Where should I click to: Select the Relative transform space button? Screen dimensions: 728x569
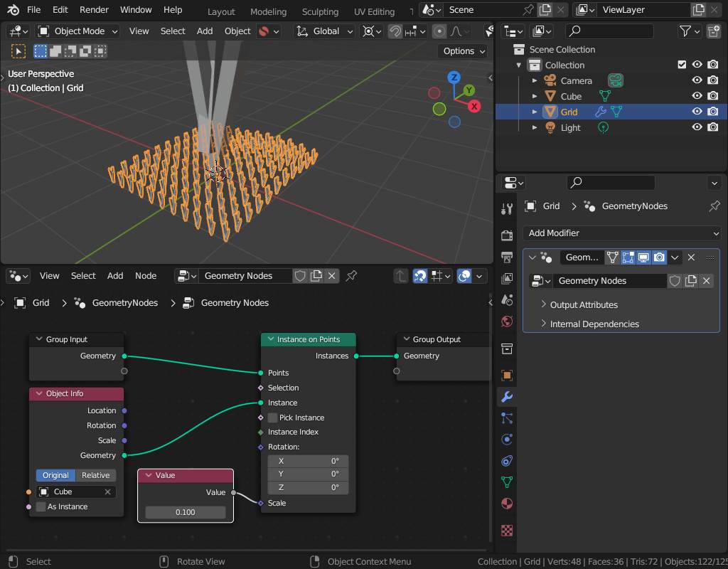tap(96, 475)
